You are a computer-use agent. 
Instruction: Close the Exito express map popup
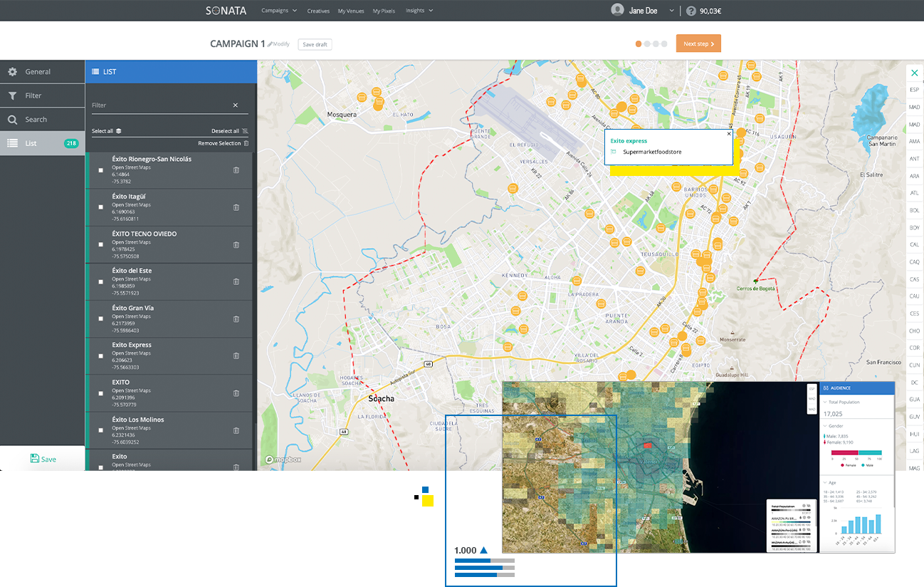(x=729, y=133)
